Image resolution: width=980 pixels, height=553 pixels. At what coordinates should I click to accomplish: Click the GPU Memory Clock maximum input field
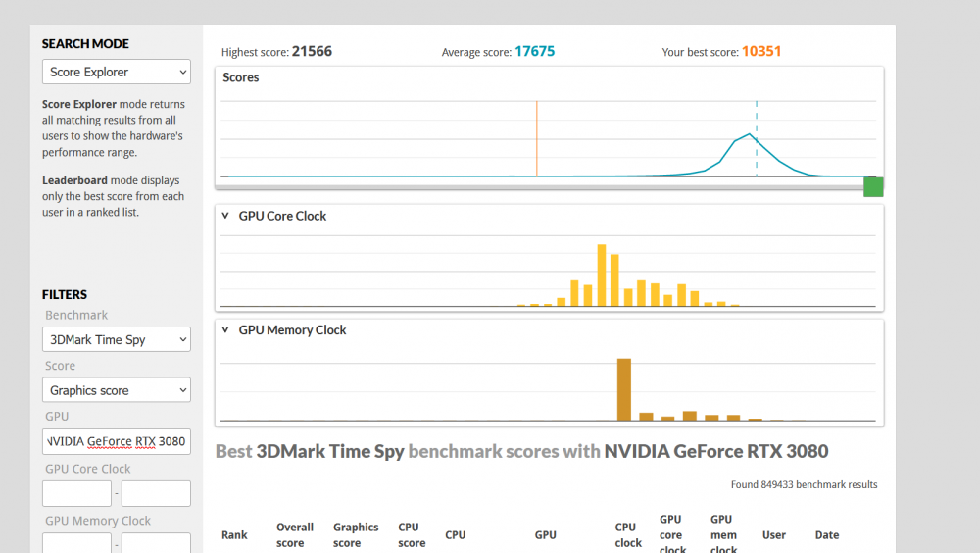pyautogui.click(x=156, y=543)
